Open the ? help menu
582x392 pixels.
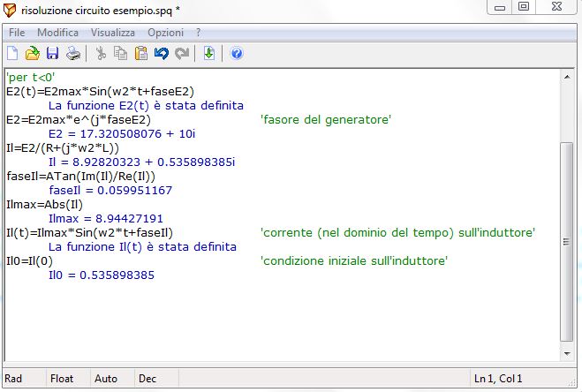199,32
